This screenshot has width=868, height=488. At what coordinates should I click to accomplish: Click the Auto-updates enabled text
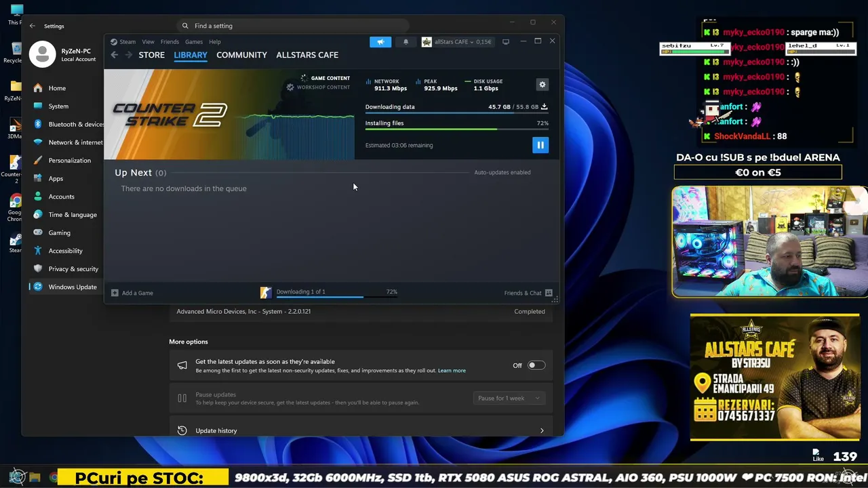click(x=502, y=172)
